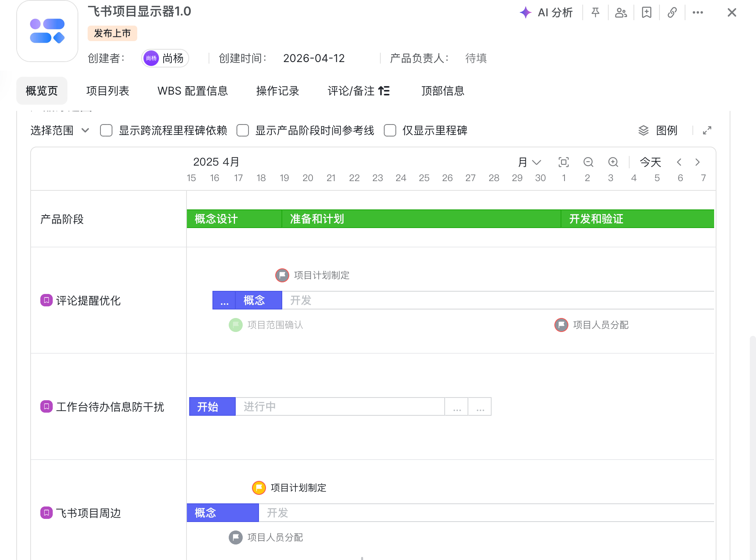
Task: Open AI 分析 assistant
Action: pyautogui.click(x=546, y=13)
